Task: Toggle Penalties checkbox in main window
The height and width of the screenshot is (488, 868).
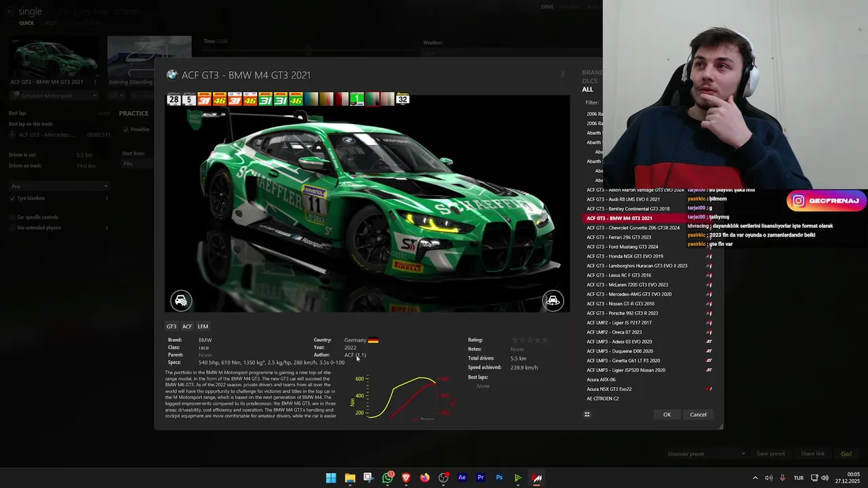Action: pos(126,129)
